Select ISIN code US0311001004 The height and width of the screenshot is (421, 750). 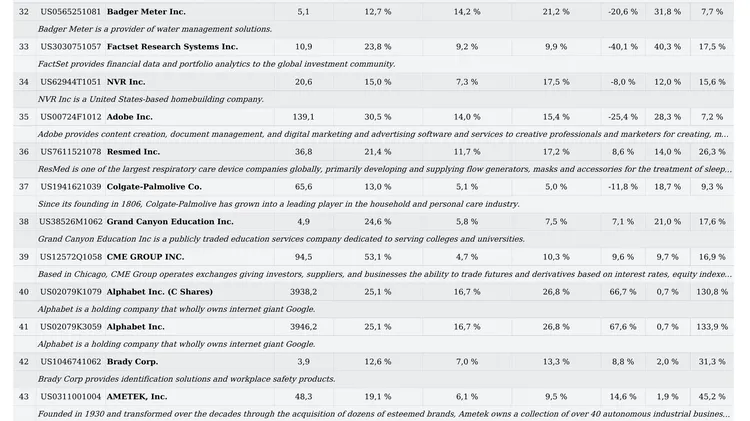point(70,396)
